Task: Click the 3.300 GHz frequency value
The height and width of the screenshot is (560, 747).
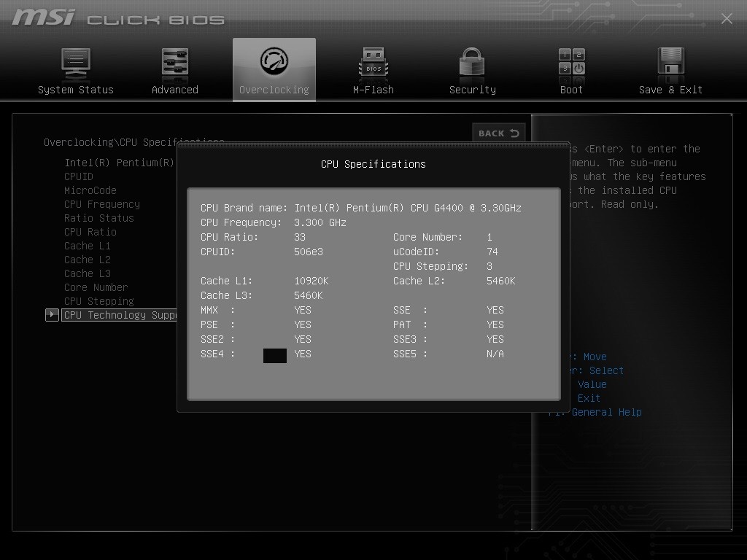Action: 320,222
